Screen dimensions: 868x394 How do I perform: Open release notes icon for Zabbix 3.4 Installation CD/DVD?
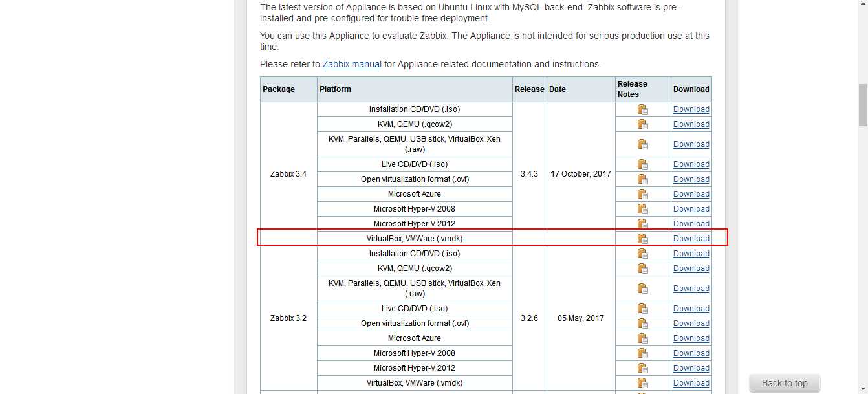[x=642, y=109]
